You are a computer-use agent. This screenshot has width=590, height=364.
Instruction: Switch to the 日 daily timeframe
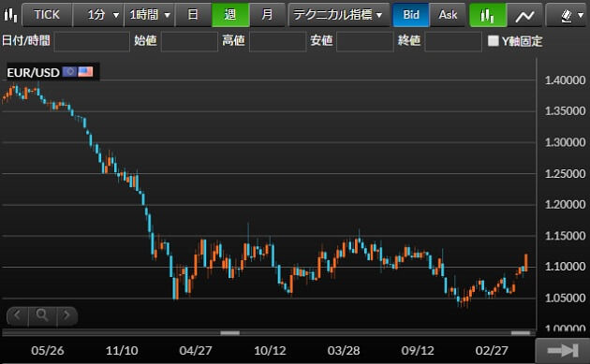[193, 15]
